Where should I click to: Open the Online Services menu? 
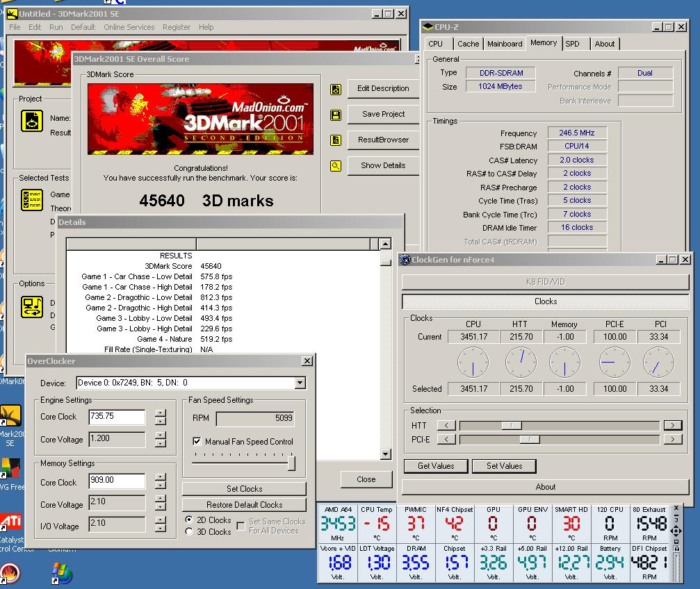click(x=129, y=27)
